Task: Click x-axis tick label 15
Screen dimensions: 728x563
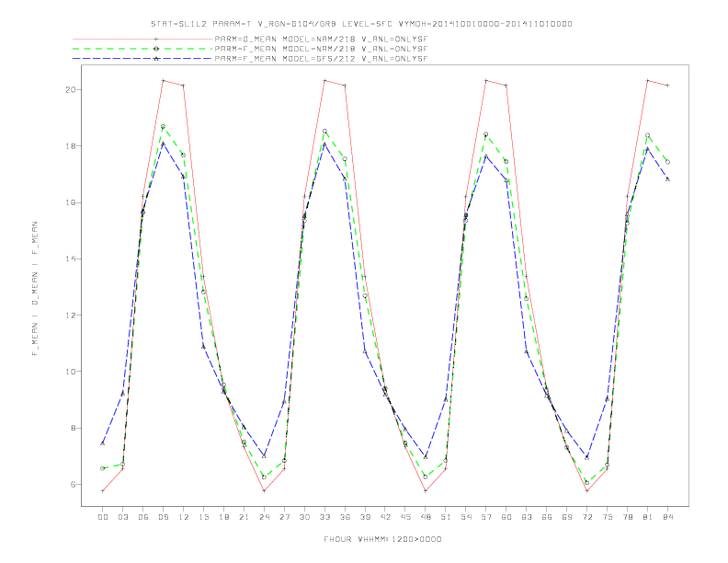Action: pyautogui.click(x=203, y=517)
